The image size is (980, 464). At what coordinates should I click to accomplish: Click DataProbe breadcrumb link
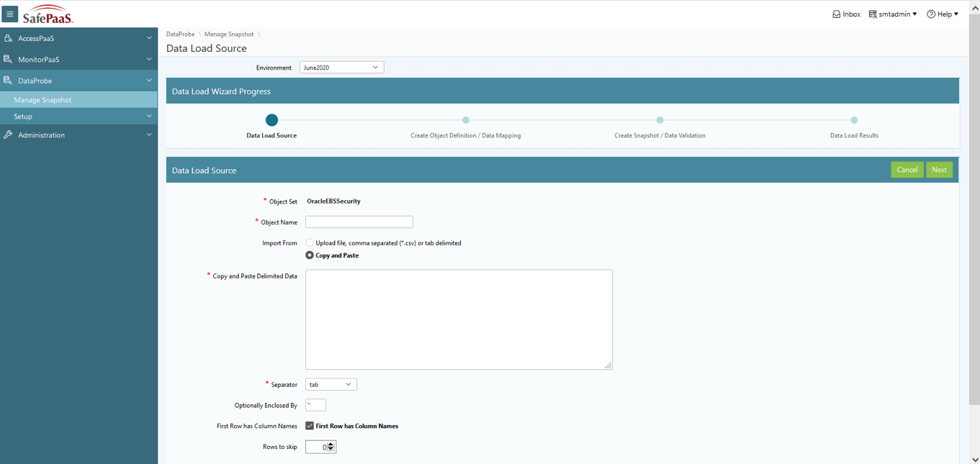coord(180,34)
